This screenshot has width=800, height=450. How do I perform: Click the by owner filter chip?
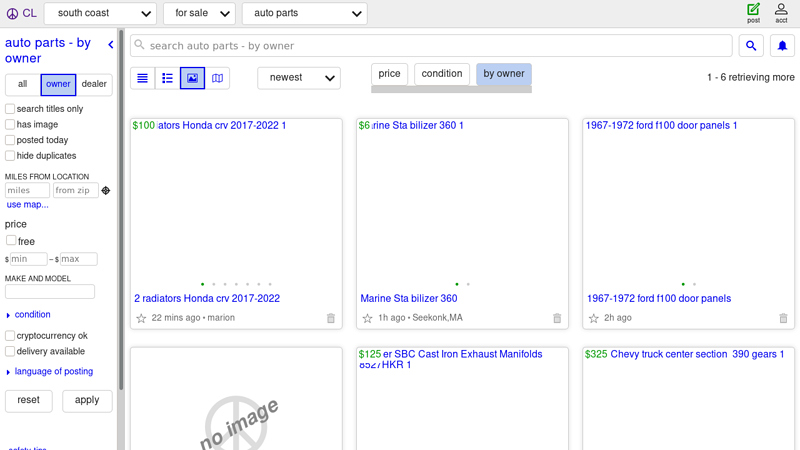click(x=504, y=74)
